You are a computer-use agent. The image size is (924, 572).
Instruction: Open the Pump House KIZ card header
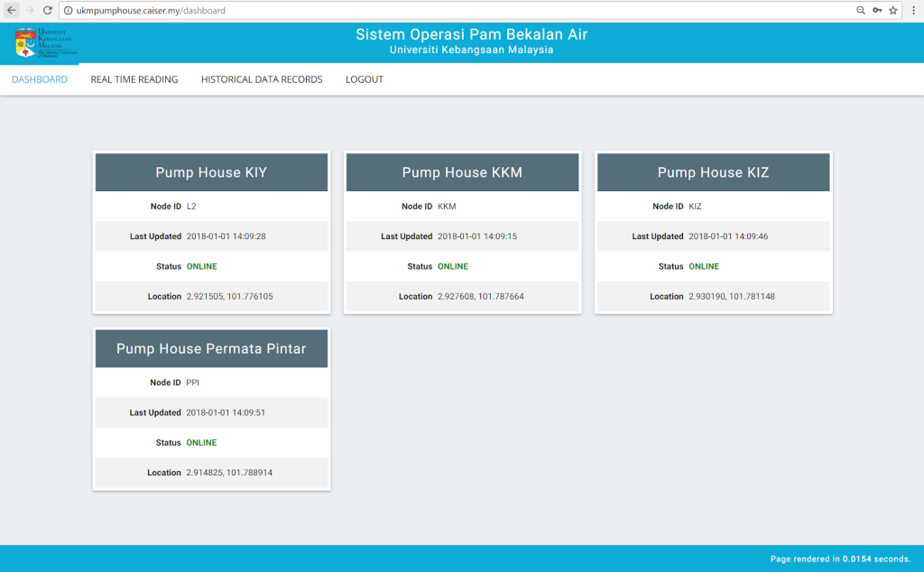pos(713,172)
